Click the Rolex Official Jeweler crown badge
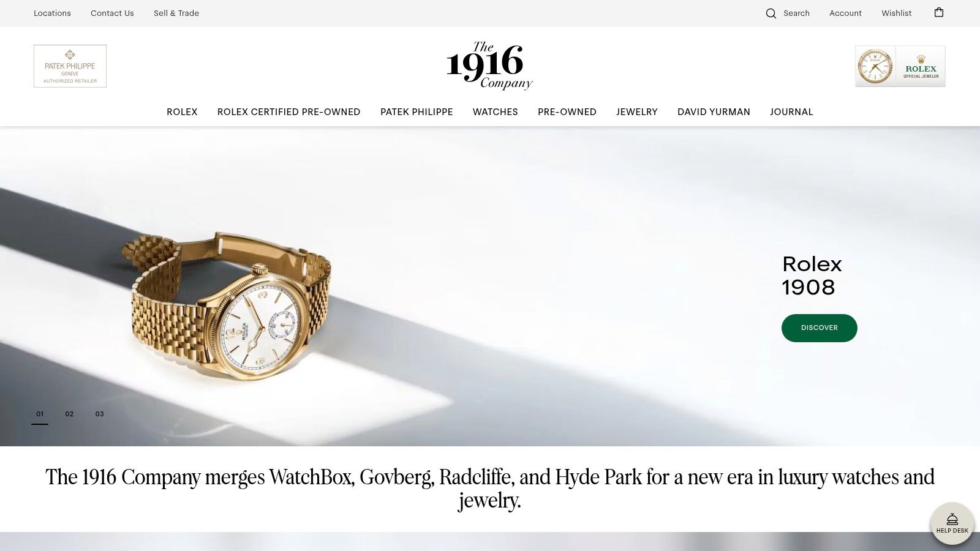Screen dimensions: 980x551 [921, 66]
